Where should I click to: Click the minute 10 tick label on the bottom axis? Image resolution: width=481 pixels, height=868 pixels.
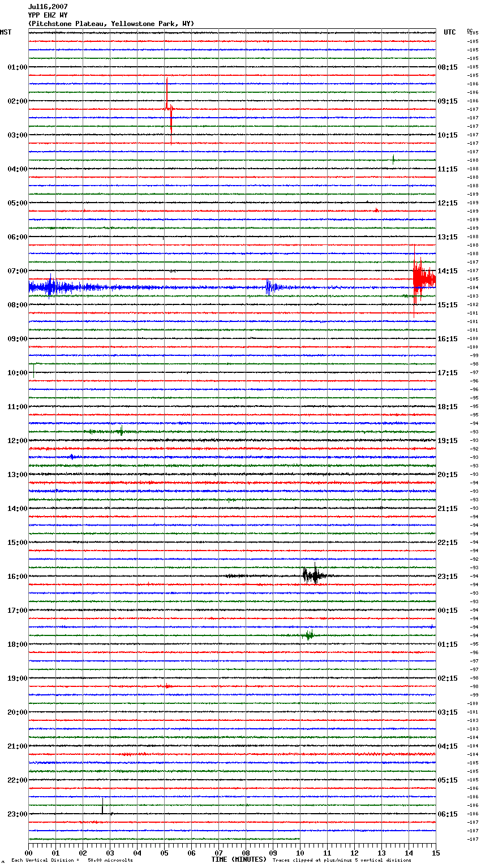(x=300, y=853)
